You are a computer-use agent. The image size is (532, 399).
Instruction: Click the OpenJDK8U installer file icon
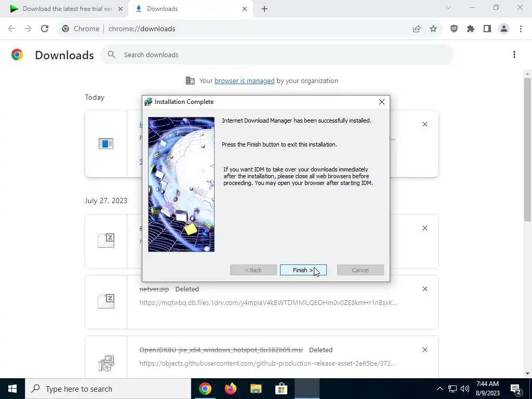tap(106, 363)
